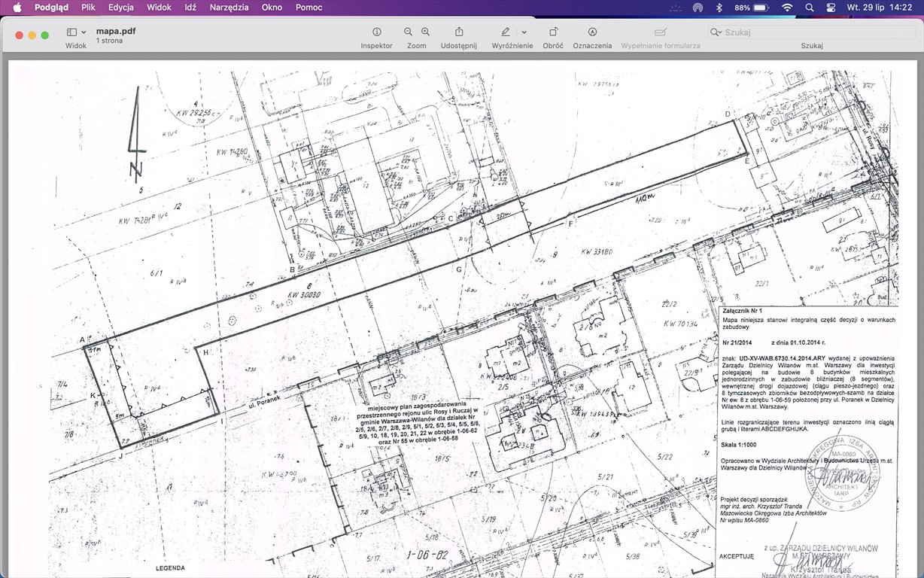Focus the Szukaj search field
Viewport: 924px width, 578px height.
(811, 32)
